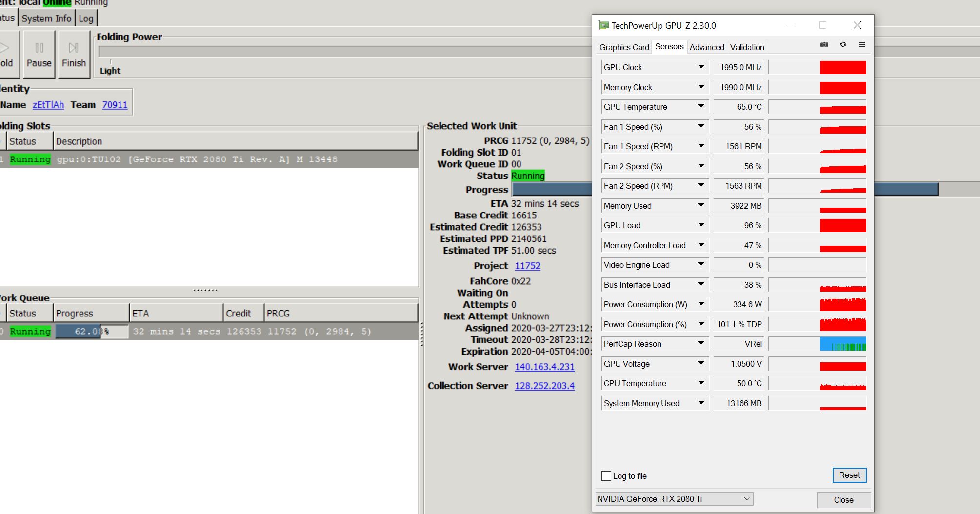This screenshot has width=980, height=514.
Task: Open the Fan 1 Speed (RPM) dropdown
Action: coord(701,146)
